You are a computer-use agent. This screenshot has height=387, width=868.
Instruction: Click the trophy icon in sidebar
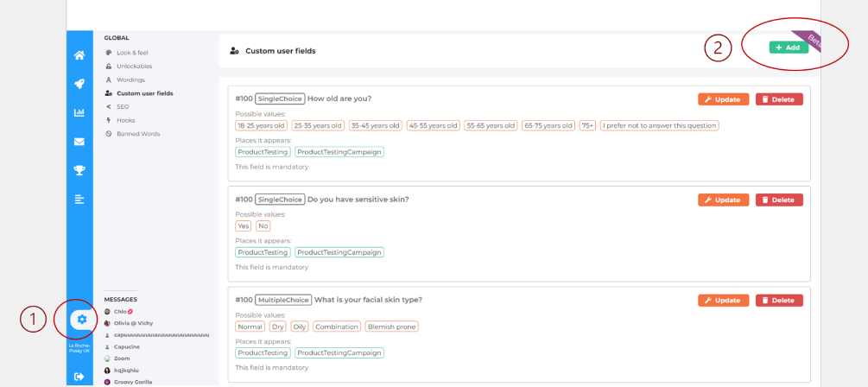point(79,170)
